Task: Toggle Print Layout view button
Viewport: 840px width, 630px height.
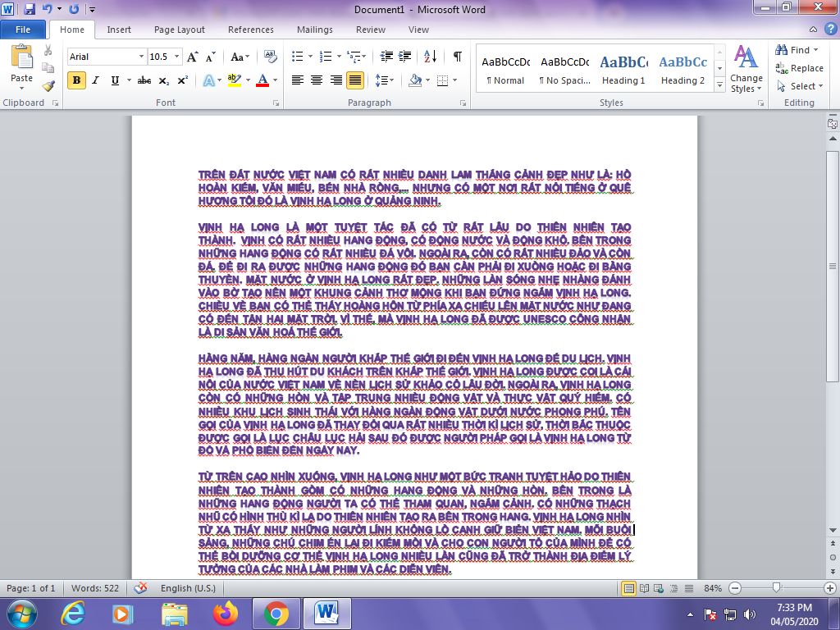Action: pos(628,588)
